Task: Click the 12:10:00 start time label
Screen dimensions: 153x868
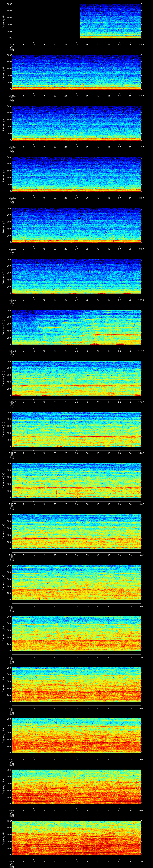Action: tap(12, 351)
